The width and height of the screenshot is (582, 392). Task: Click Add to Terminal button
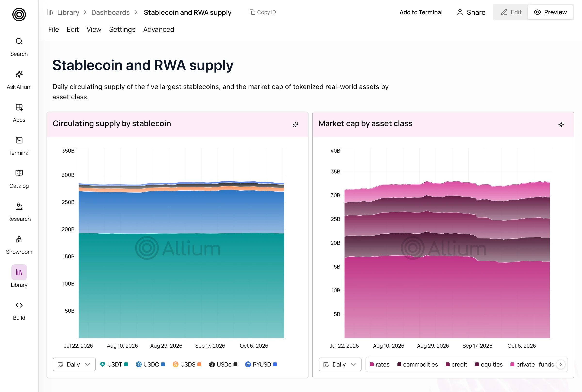pyautogui.click(x=421, y=12)
